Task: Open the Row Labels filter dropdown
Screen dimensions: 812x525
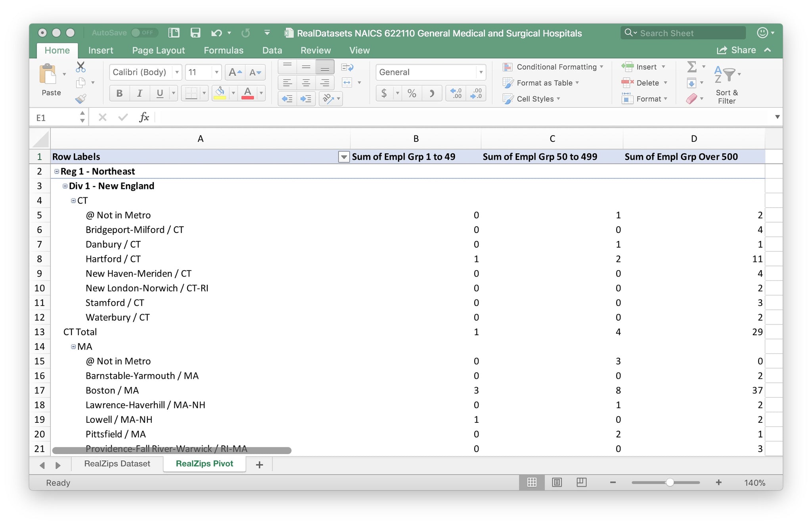Action: point(344,157)
